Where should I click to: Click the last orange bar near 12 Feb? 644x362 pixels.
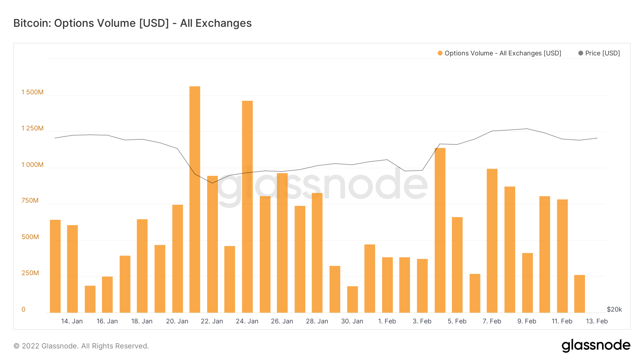pos(580,294)
